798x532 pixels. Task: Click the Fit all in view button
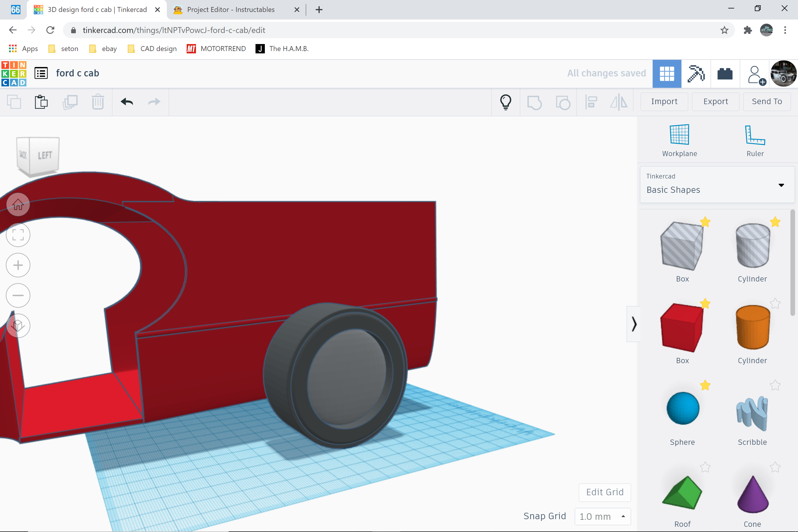coord(18,235)
